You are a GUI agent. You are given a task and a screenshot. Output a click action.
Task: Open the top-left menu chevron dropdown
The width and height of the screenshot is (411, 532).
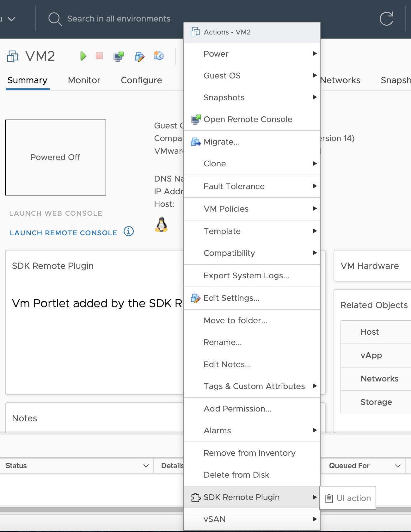tap(11, 19)
